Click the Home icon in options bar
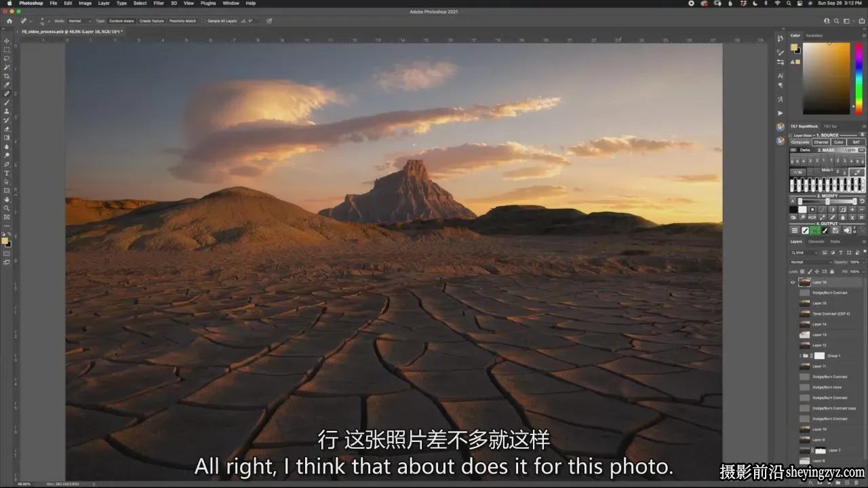The image size is (868, 488). coord(9,21)
